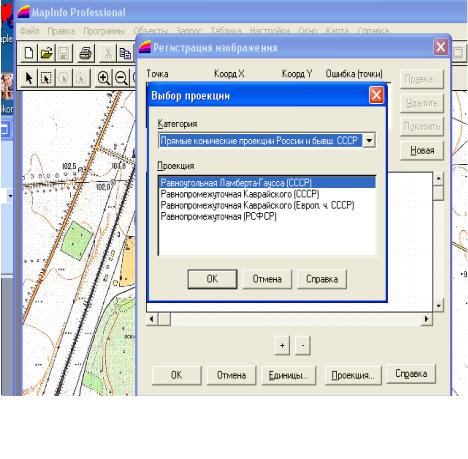
Task: Select Равнопромежуточная Каврайского (Европ. ч. СССР)
Action: tap(267, 205)
